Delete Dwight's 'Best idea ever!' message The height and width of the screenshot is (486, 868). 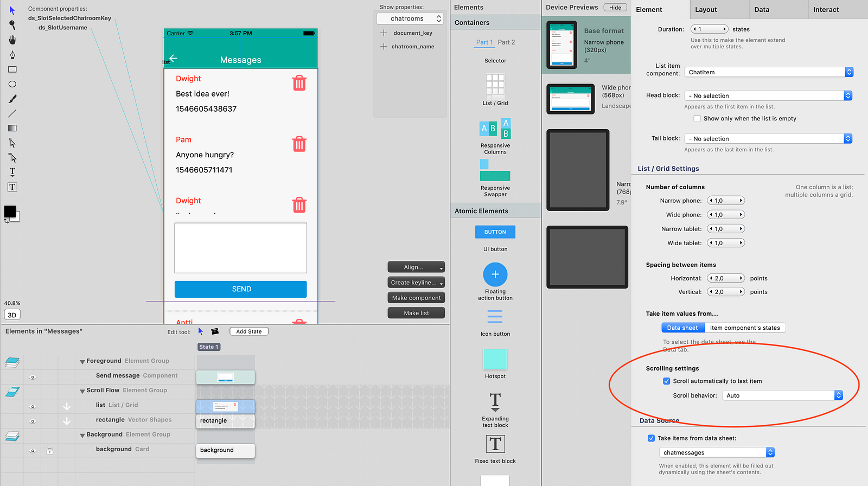click(299, 83)
